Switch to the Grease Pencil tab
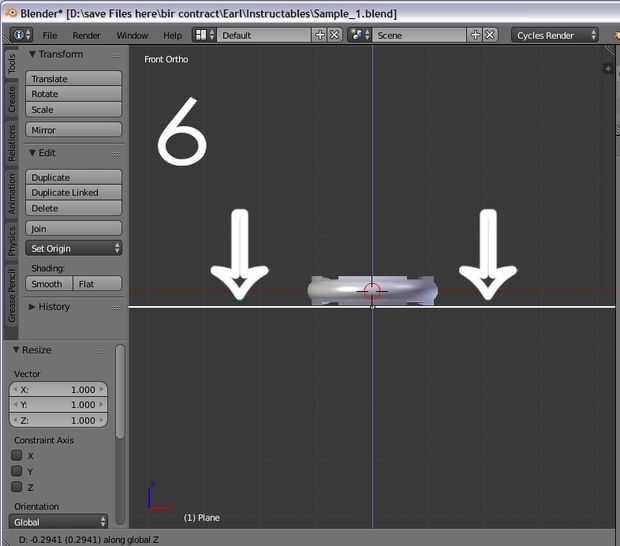The height and width of the screenshot is (546, 620). (x=11, y=296)
